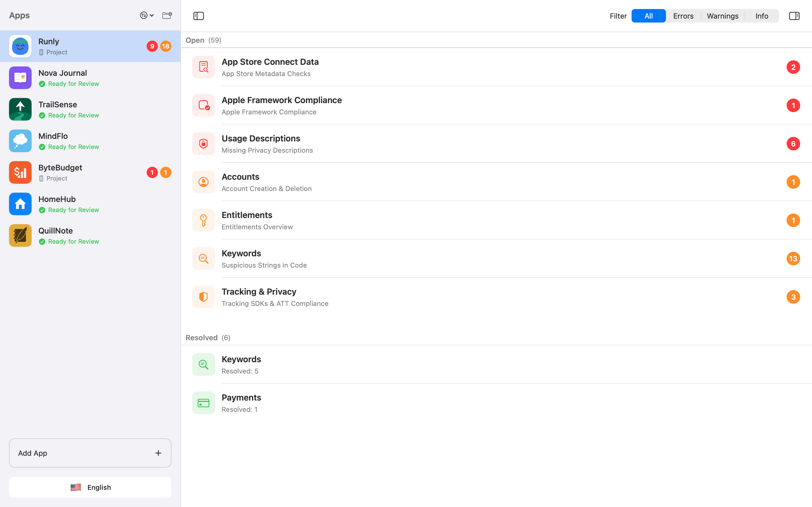
Task: Click the resolved Payments card icon
Action: pos(203,403)
